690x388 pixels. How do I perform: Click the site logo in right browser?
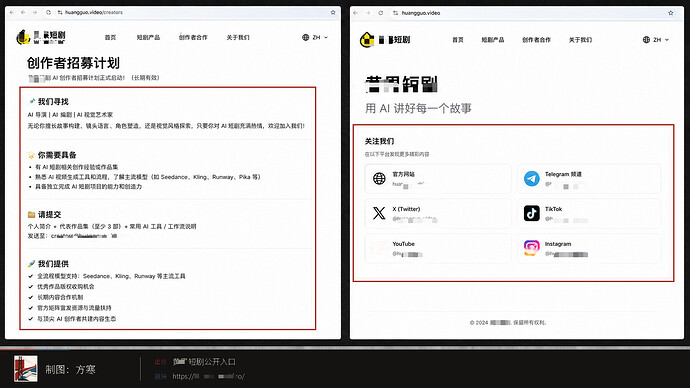[x=385, y=40]
